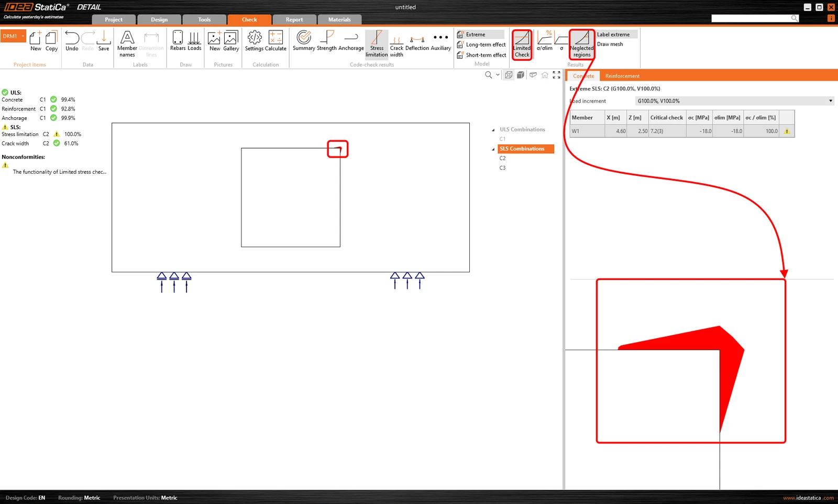Toggle the Neglected regions display

[x=581, y=44]
